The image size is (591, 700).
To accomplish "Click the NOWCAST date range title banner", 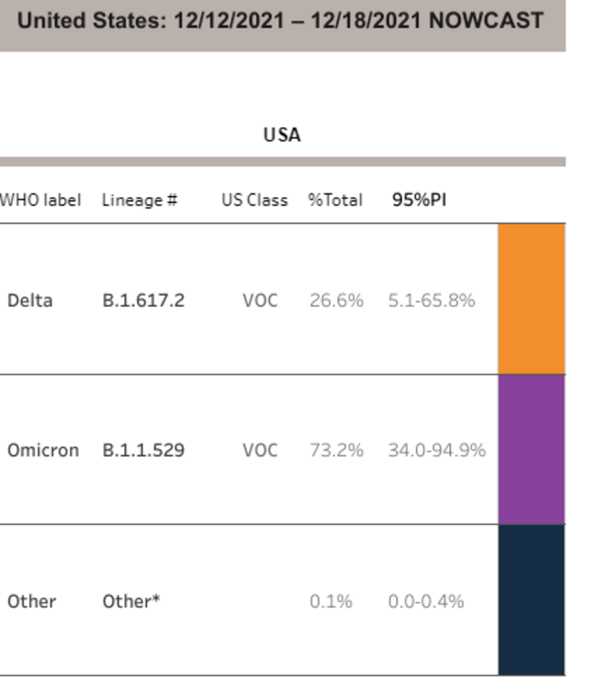I will (x=280, y=21).
